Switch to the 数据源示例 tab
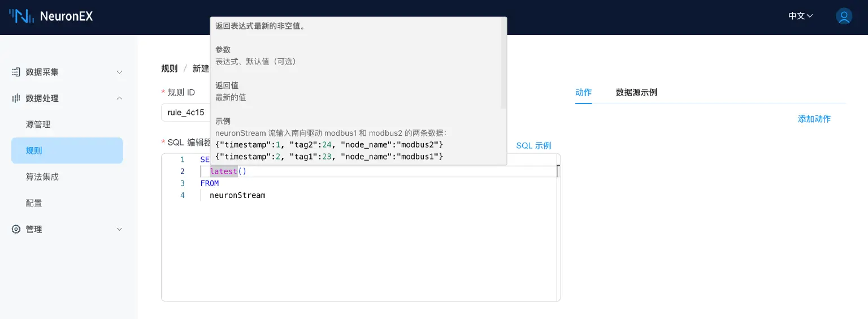Image resolution: width=868 pixels, height=319 pixels. pos(636,92)
